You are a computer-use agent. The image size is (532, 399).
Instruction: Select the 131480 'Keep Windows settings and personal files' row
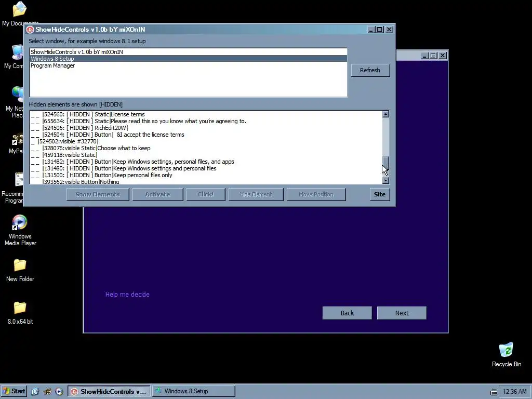(x=206, y=169)
